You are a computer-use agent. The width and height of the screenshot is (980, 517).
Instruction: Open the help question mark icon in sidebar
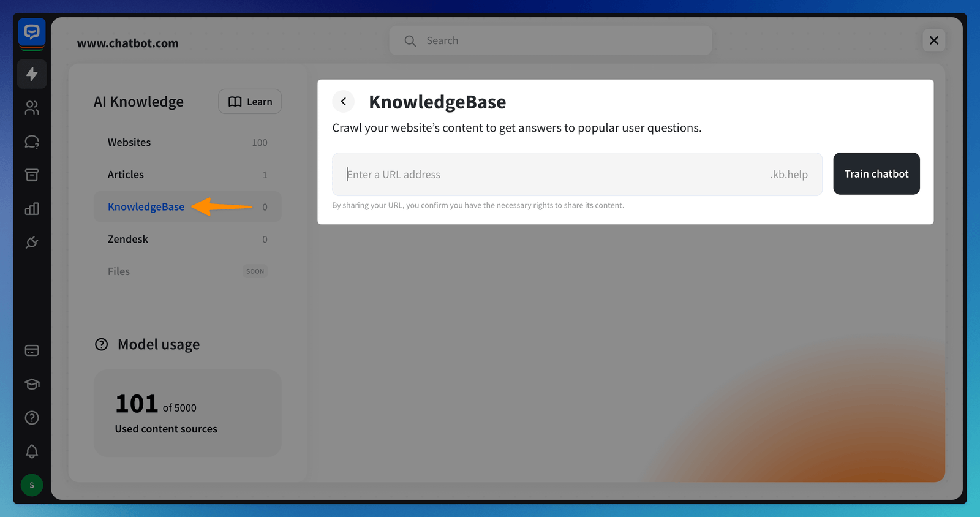tap(32, 418)
